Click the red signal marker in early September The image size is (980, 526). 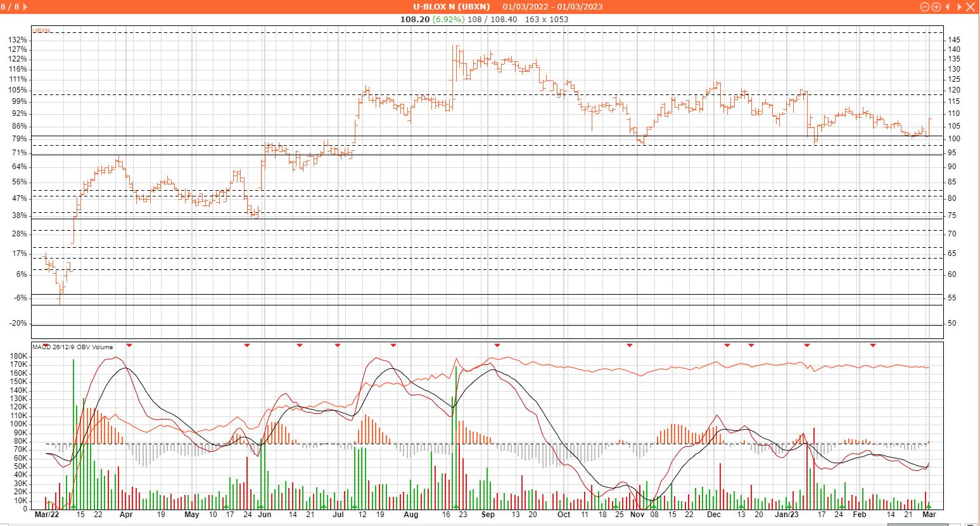497,345
